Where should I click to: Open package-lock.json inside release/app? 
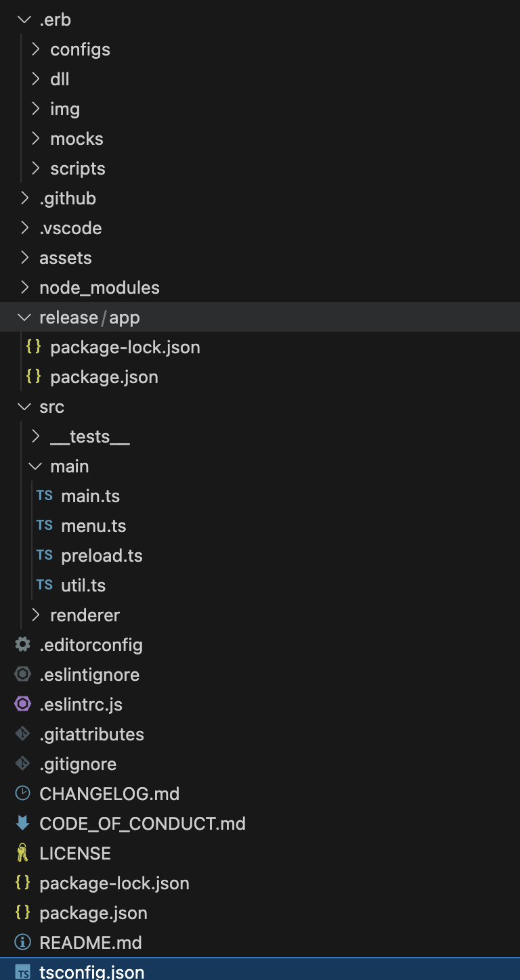point(125,347)
